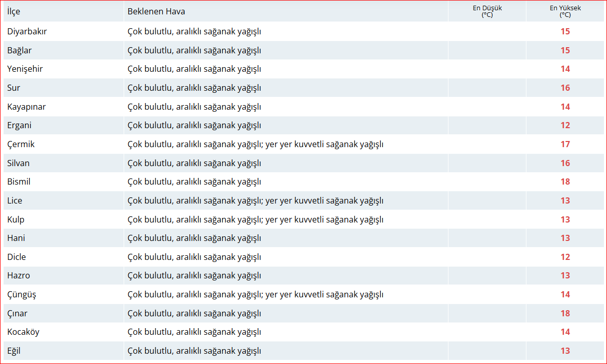Click the high temperature value for Çınar
Viewport: 607px width, 364px height.
[565, 313]
